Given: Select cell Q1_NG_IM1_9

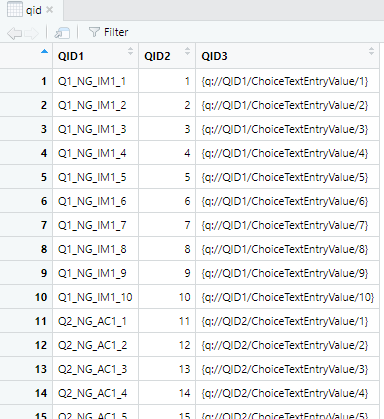Looking at the screenshot, I should (x=95, y=273).
